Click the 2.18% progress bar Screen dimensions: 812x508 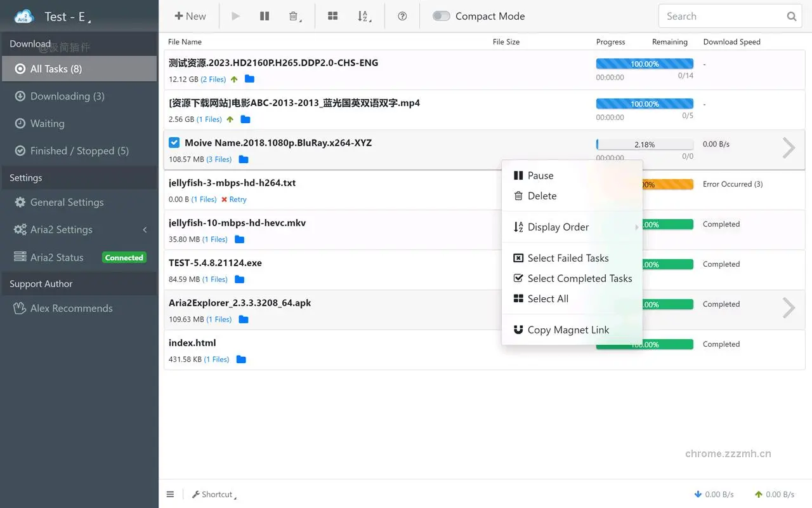(x=645, y=145)
